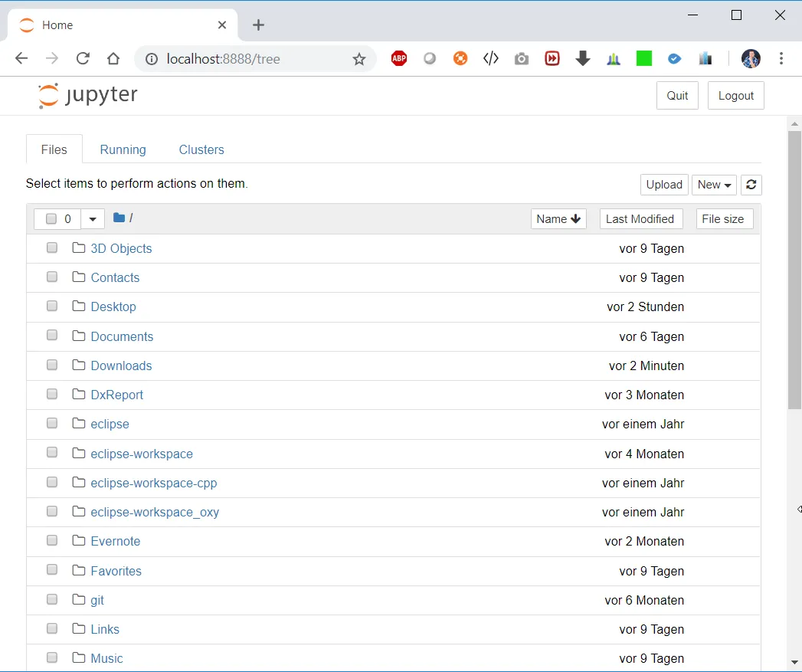This screenshot has height=672, width=802.
Task: Click the Jupyter logo
Action: (x=88, y=96)
